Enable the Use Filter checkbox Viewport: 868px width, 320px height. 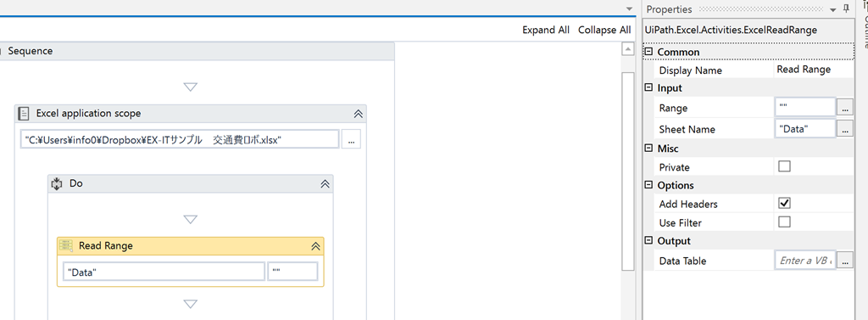click(784, 222)
